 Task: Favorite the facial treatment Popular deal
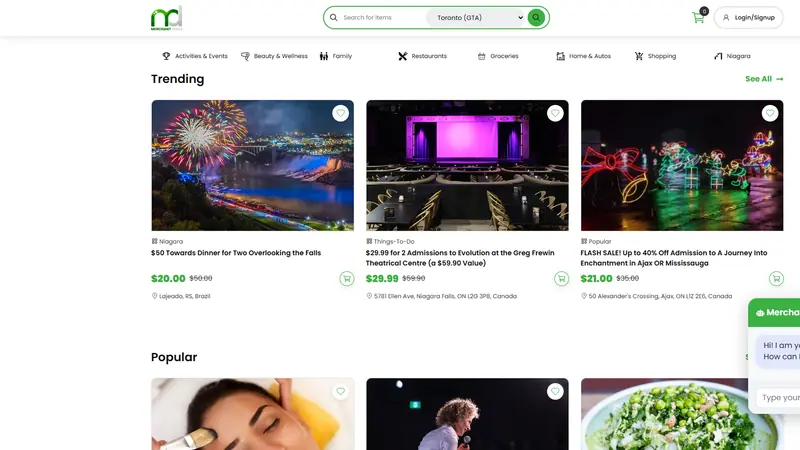340,391
